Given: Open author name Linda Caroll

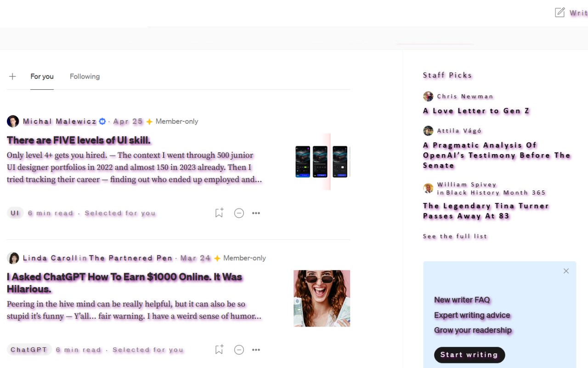Looking at the screenshot, I should pos(50,258).
